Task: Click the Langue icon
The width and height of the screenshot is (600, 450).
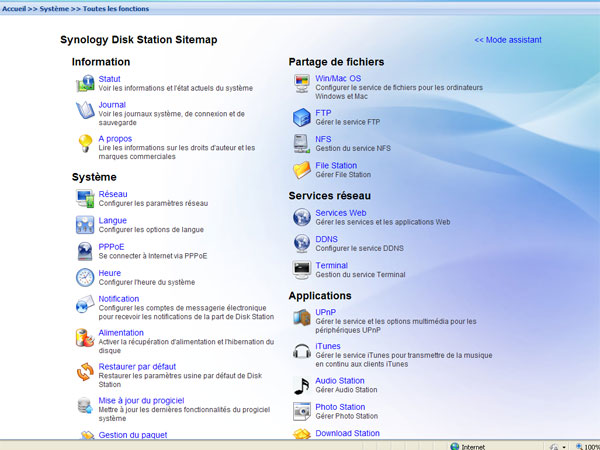Action: pos(85,225)
